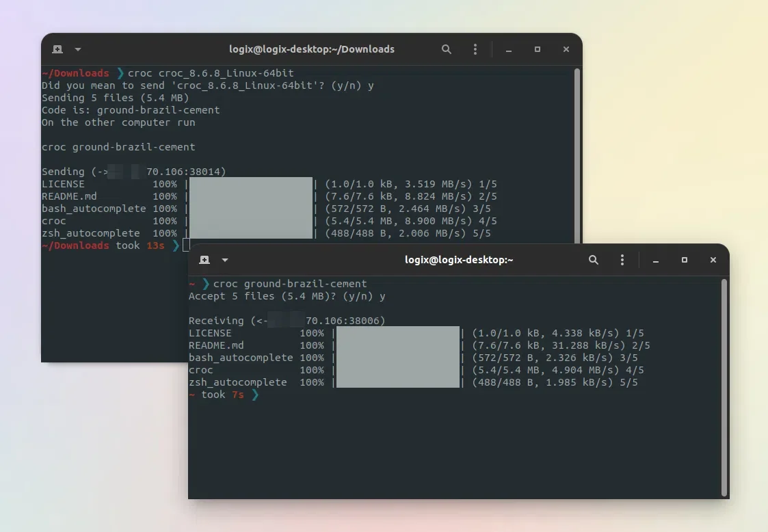Open three-dot menu in front terminal
768x532 pixels.
click(x=622, y=260)
